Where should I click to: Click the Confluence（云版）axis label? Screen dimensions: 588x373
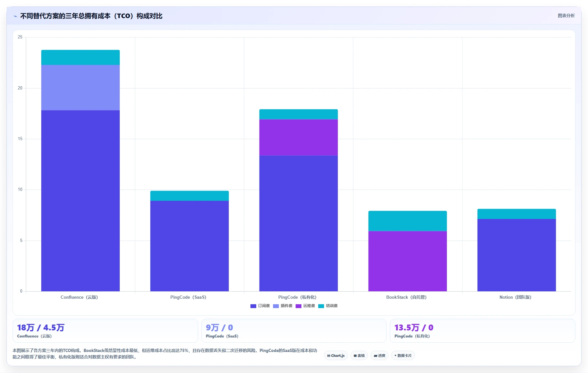(79, 297)
